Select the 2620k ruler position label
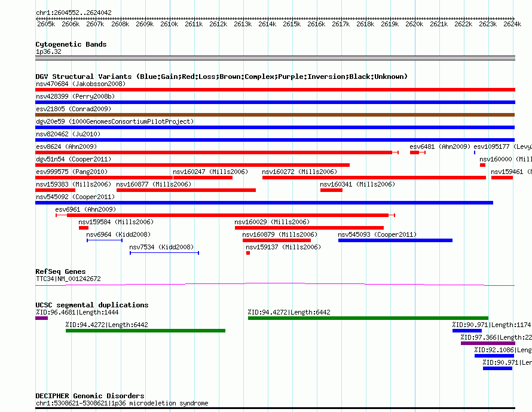532x412 pixels. click(414, 24)
